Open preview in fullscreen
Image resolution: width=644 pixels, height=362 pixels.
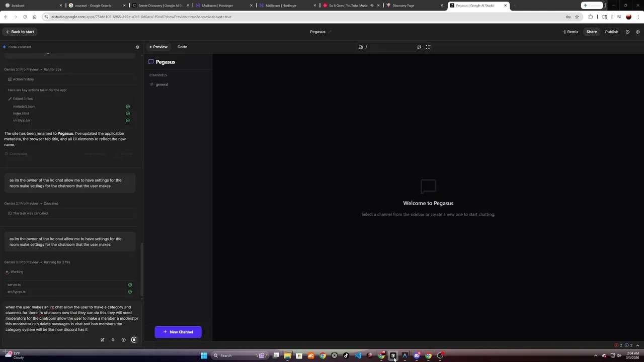click(x=428, y=47)
